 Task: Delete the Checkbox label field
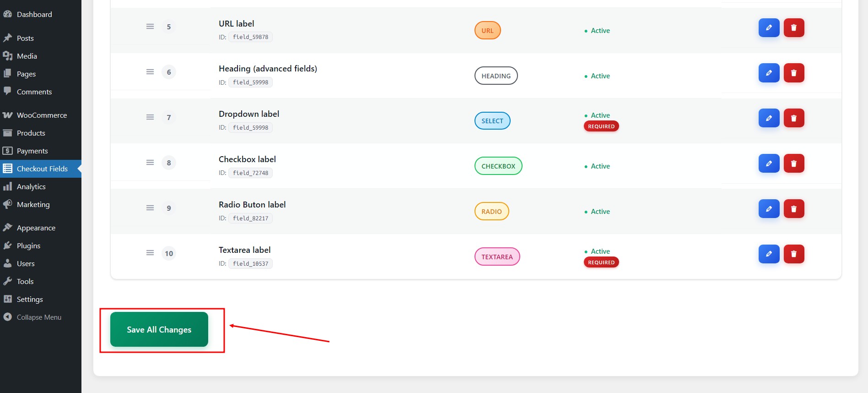click(x=794, y=164)
